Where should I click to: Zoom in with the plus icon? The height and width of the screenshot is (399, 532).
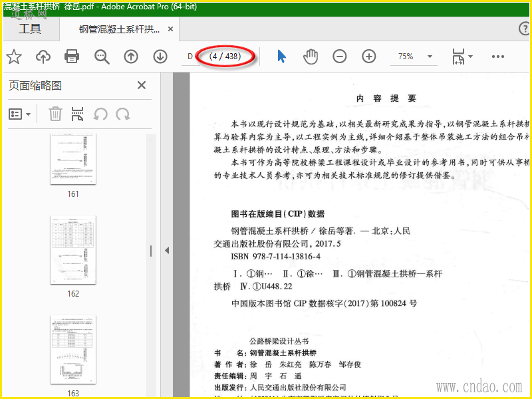(369, 57)
